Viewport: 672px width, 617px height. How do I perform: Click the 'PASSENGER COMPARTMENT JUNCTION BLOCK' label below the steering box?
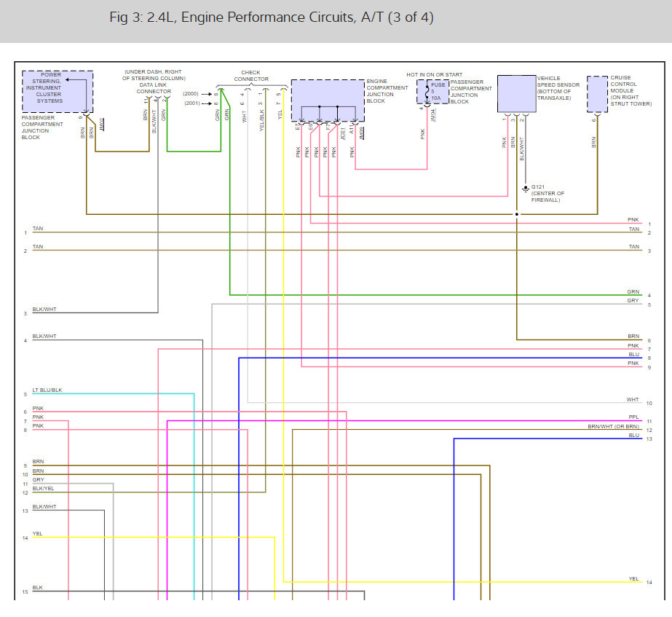click(42, 127)
